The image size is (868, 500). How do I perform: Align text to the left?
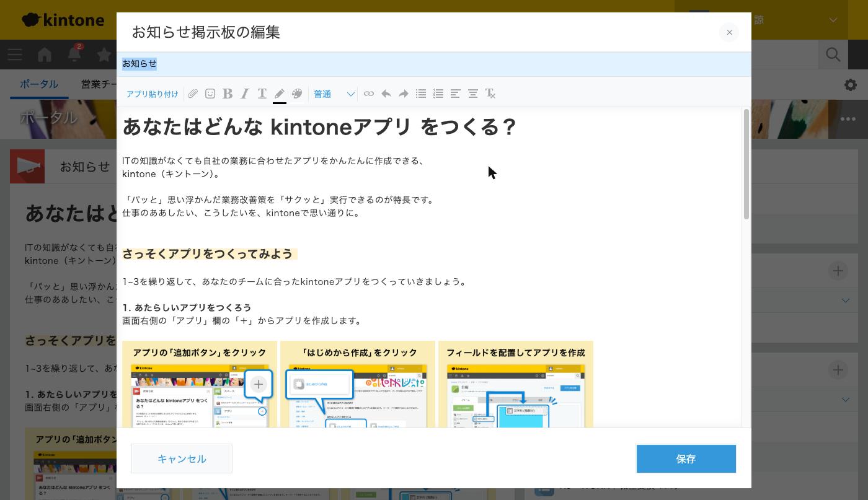[x=456, y=94]
